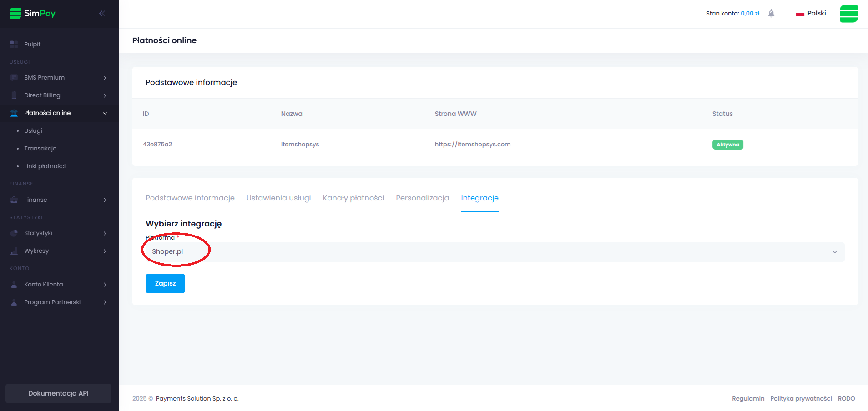Expand Konto Klienta submenu chevron
Screen dimensions: 868x411
click(105, 285)
